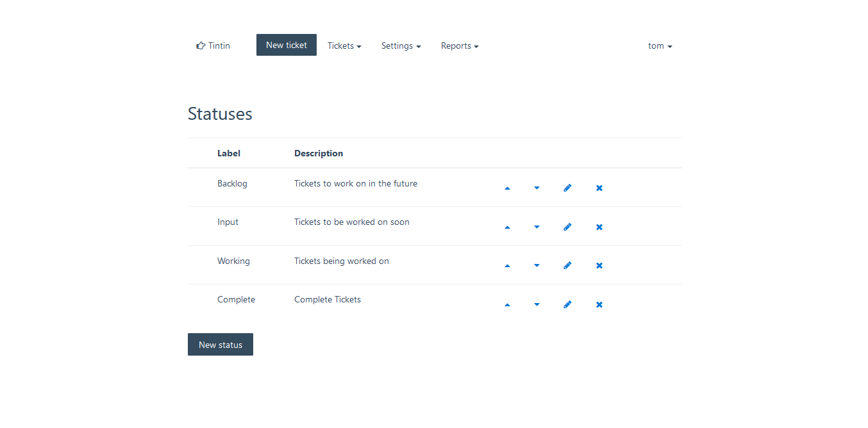Move Complete status down
The image size is (868, 428).
coord(537,305)
